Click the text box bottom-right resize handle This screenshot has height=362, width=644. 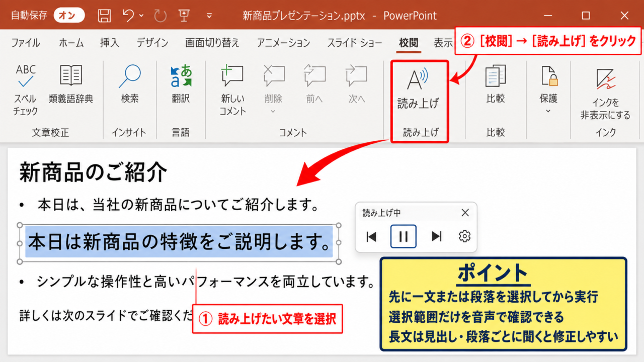pyautogui.click(x=339, y=261)
